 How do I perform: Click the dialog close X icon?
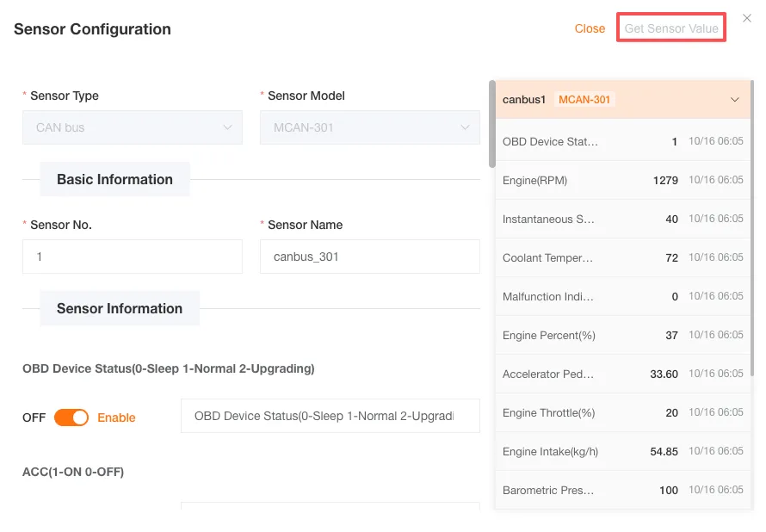(x=747, y=17)
